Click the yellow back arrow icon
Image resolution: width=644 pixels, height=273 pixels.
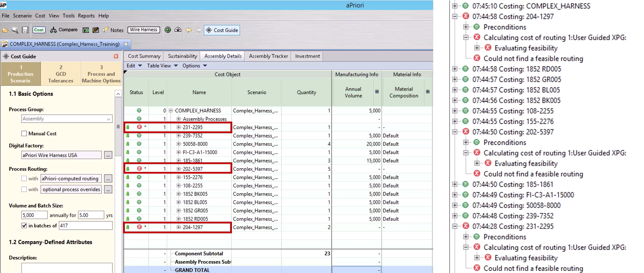189,30
